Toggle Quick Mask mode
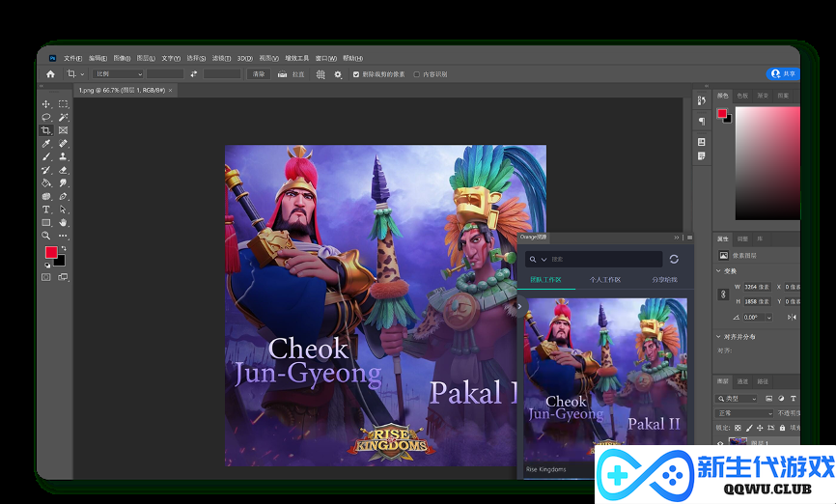This screenshot has height=504, width=836. [x=46, y=277]
